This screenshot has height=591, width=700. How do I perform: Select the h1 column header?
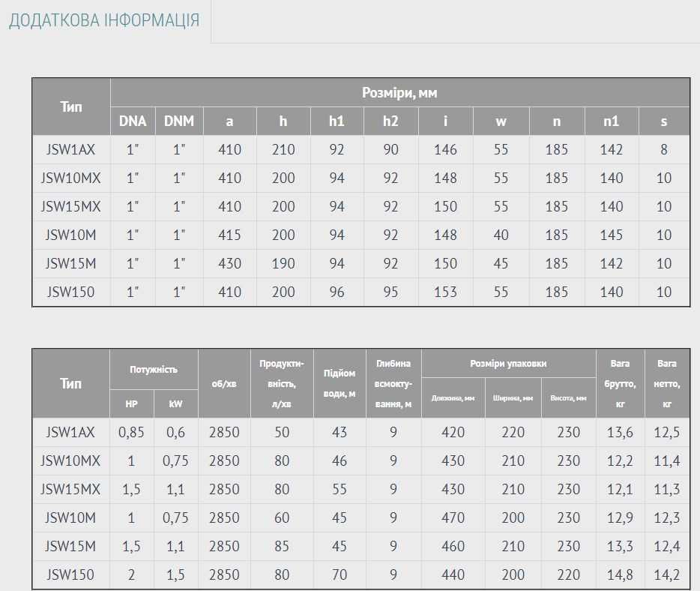337,121
